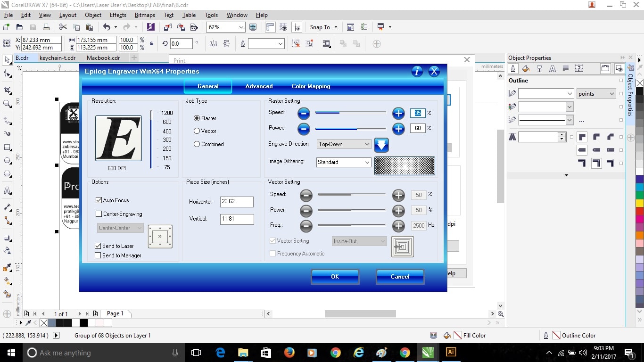Viewport: 644px width, 362px height.
Task: Increase raster power with plus button
Action: click(398, 128)
